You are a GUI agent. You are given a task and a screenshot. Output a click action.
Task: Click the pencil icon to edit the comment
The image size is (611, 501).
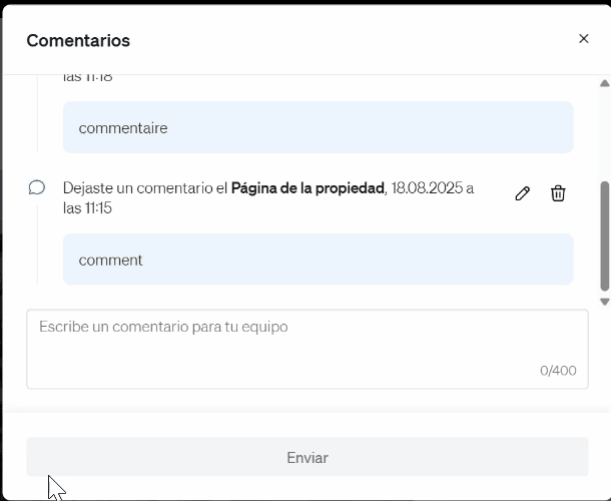(522, 194)
